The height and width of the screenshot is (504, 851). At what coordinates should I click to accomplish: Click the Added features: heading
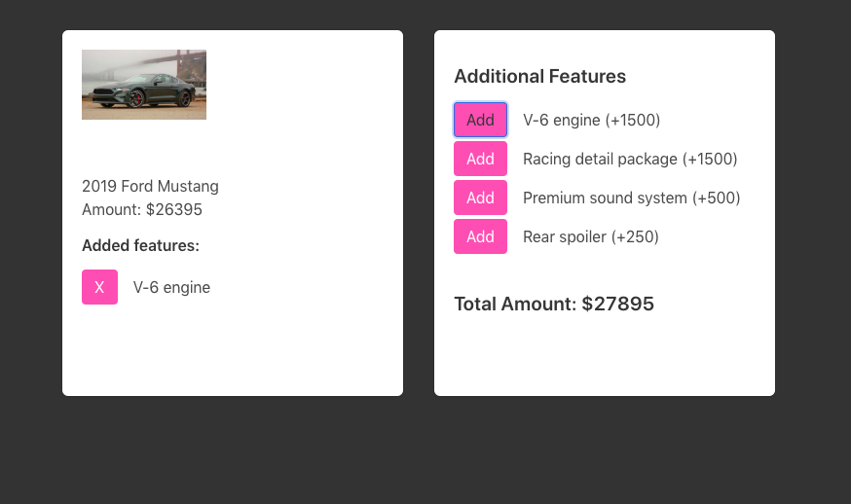click(x=140, y=246)
